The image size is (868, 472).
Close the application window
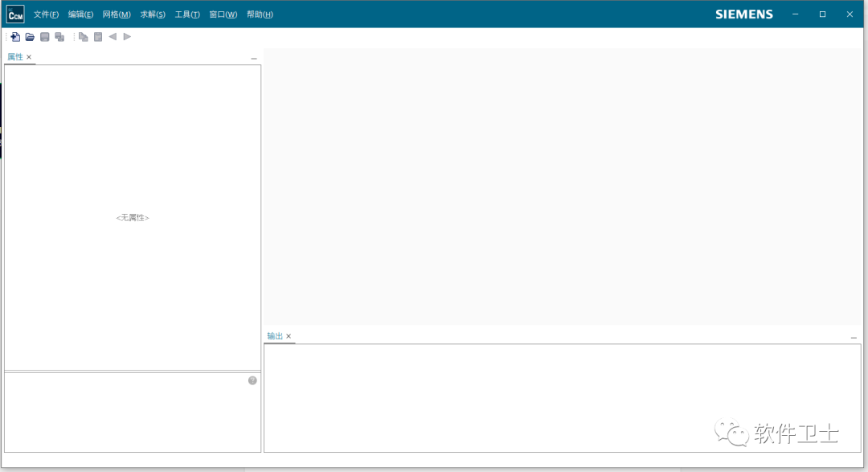click(x=850, y=14)
